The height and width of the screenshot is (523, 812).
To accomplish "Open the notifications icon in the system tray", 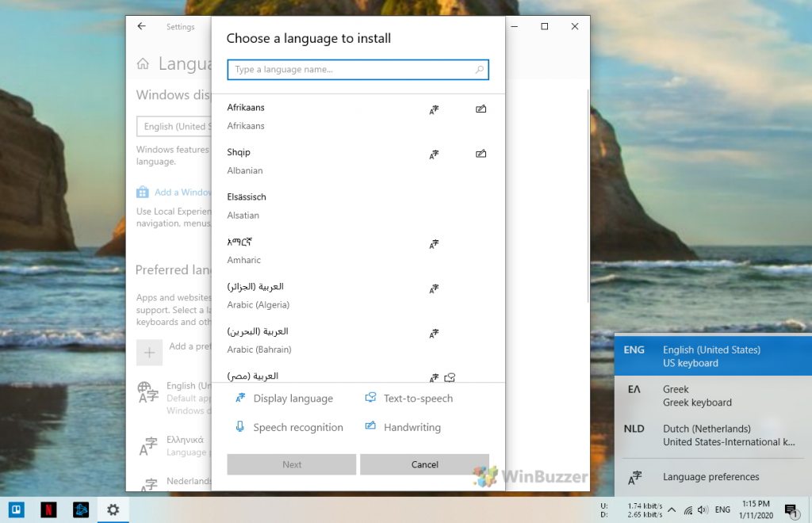I will pos(790,510).
